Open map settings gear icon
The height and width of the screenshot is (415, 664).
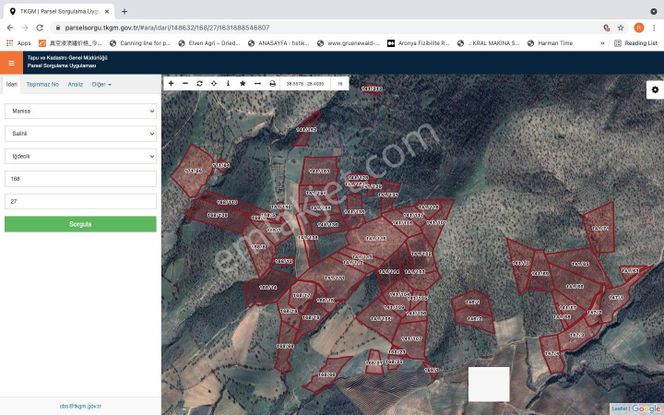[x=654, y=89]
